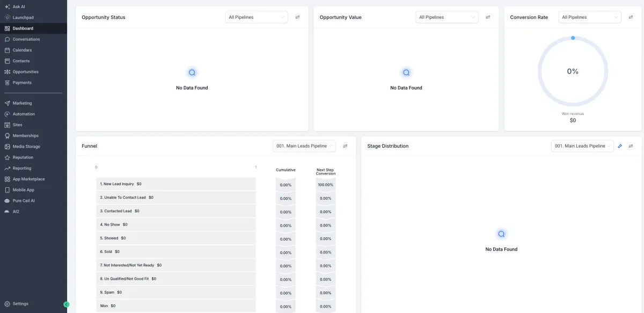
Task: Click the Marketing paper plane icon
Action: 8,103
